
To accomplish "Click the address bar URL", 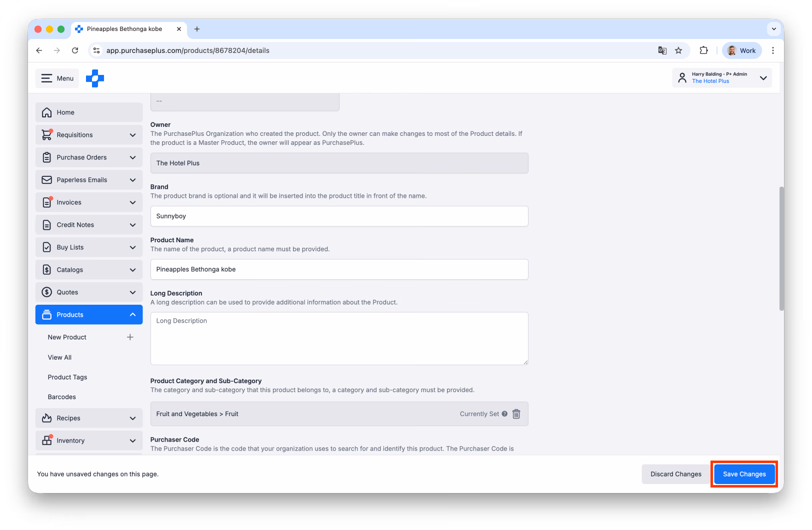I will tap(187, 50).
